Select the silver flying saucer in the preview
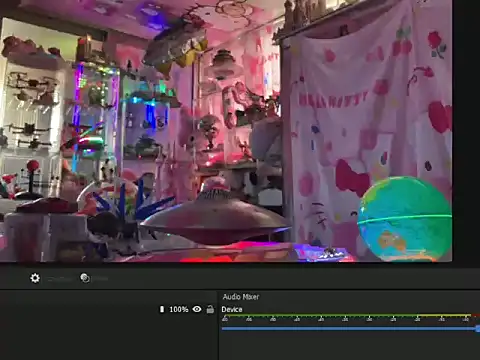Image resolution: width=480 pixels, height=360 pixels. (215, 217)
